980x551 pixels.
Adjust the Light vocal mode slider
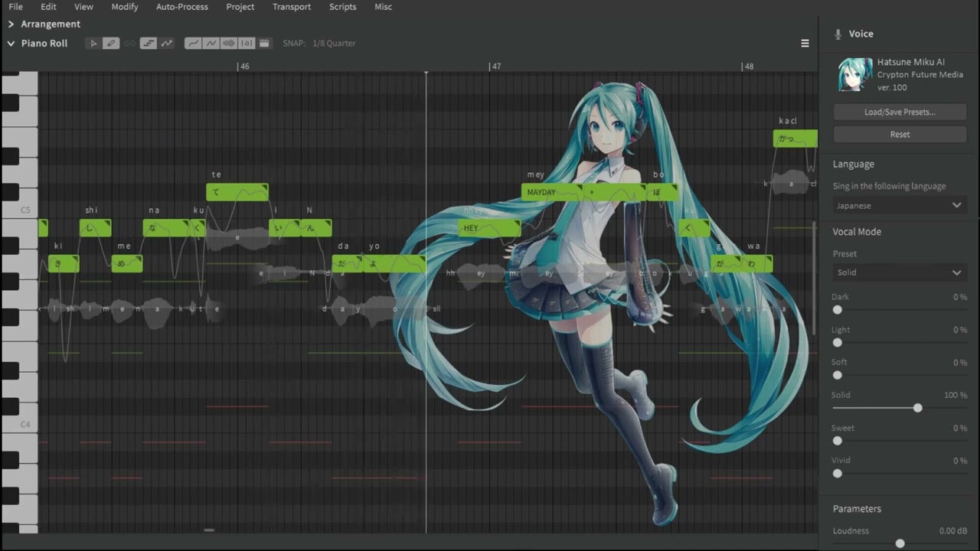pyautogui.click(x=838, y=343)
